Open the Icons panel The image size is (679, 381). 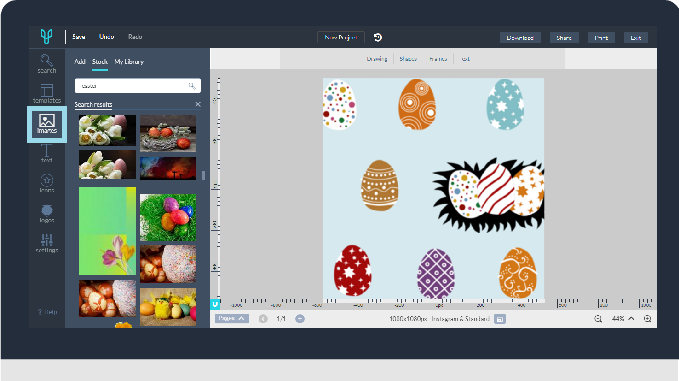47,183
